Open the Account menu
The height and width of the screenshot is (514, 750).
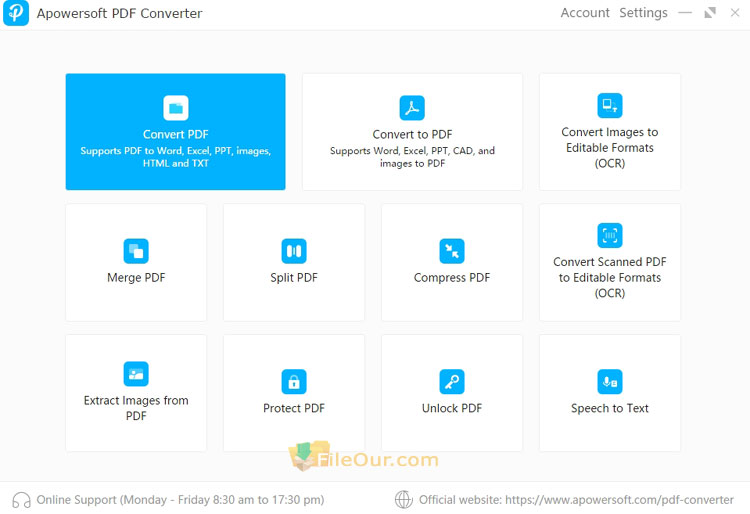pyautogui.click(x=585, y=13)
